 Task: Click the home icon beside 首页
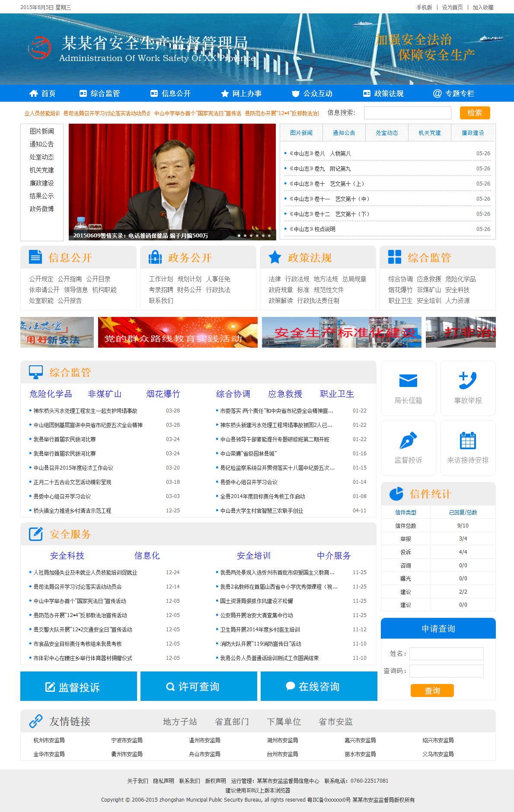pos(34,93)
